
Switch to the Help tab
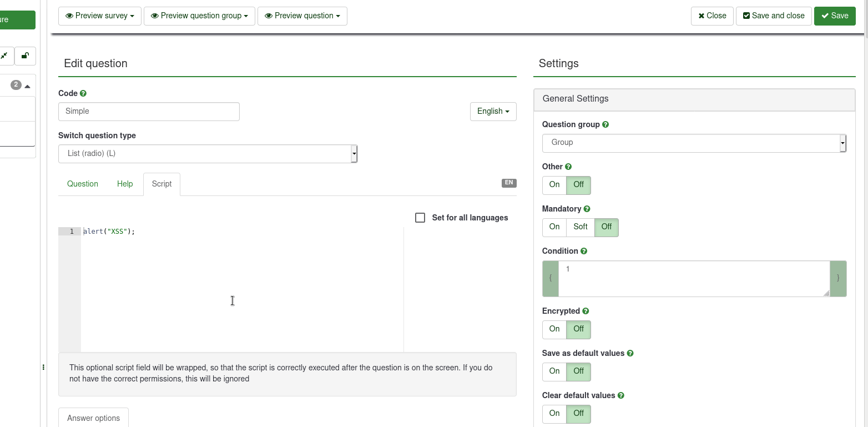point(125,184)
